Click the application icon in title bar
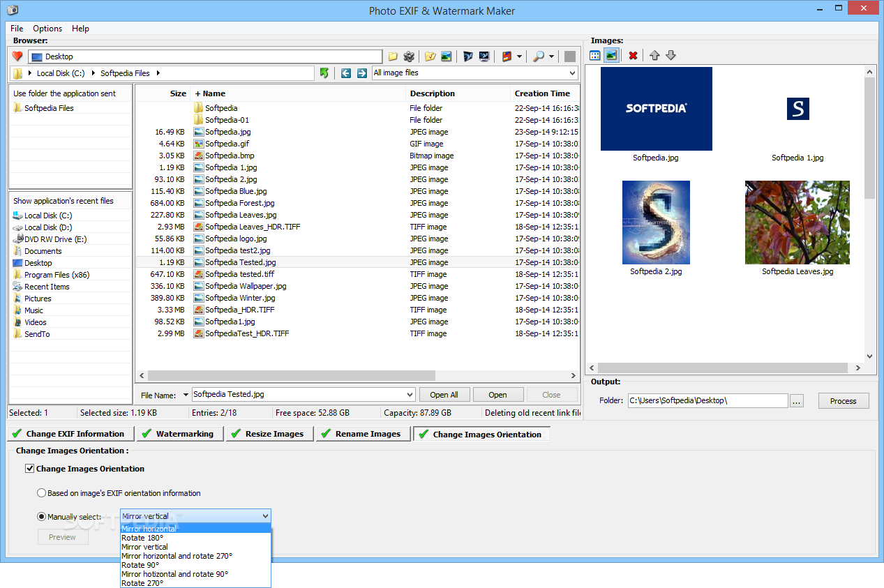The height and width of the screenshot is (588, 884). (x=12, y=10)
